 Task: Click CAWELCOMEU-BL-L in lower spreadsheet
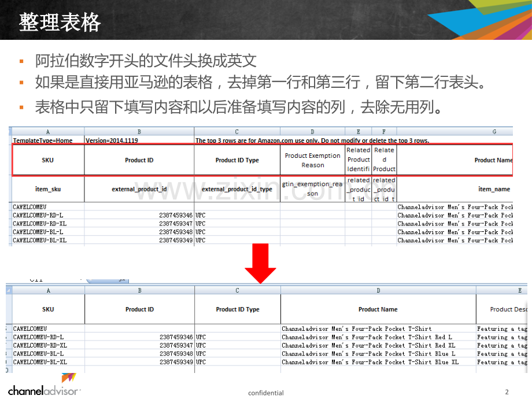pyautogui.click(x=48, y=354)
